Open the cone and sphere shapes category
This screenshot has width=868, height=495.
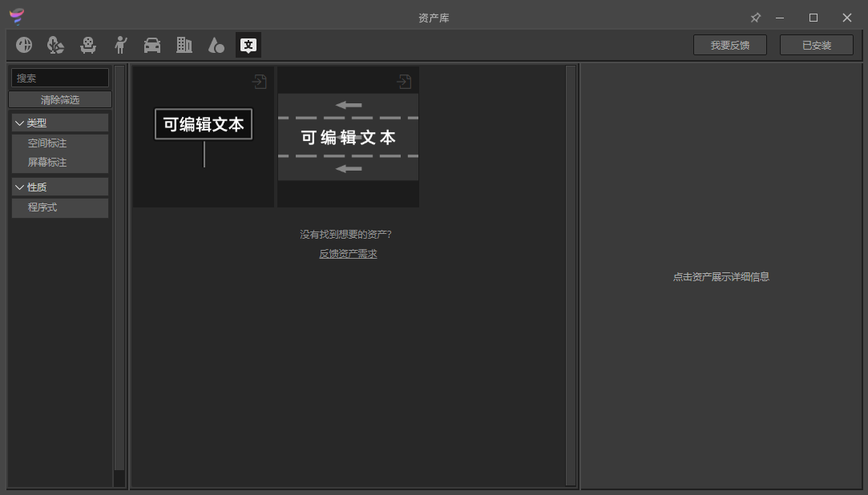216,45
